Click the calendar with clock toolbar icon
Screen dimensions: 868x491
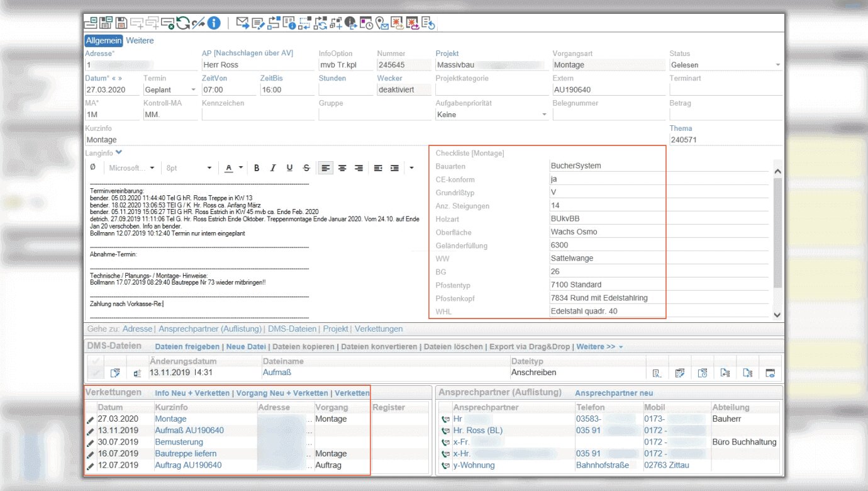pos(367,23)
